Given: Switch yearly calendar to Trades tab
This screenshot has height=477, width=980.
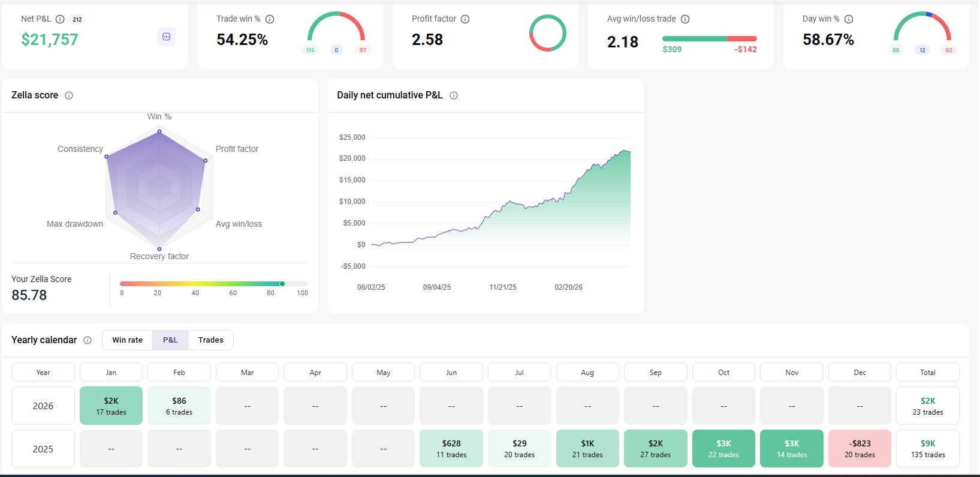Looking at the screenshot, I should pos(210,340).
